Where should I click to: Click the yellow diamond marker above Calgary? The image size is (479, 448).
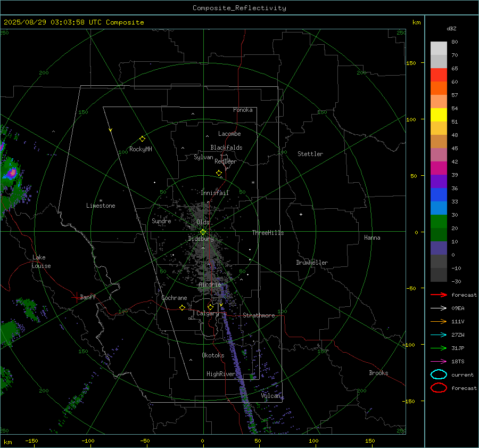click(x=210, y=307)
